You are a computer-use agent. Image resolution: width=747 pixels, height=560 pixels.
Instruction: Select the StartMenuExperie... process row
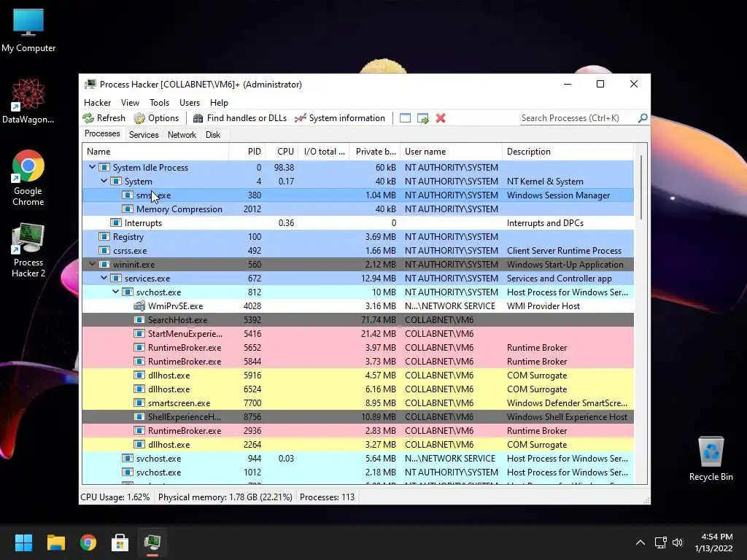pos(357,333)
